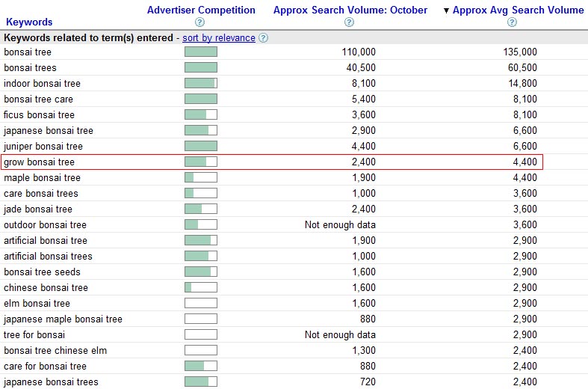The width and height of the screenshot is (588, 389).
Task: Sort by the Keywords column header
Action: click(29, 22)
